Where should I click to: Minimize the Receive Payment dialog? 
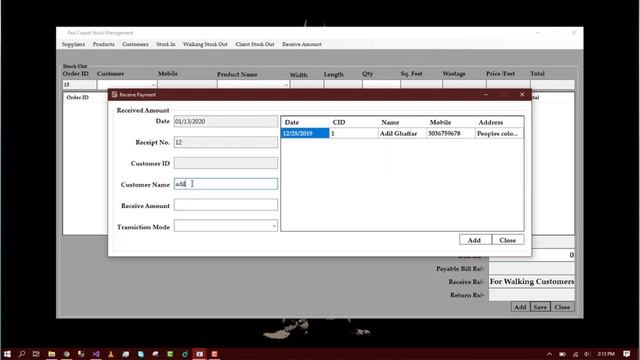[485, 94]
